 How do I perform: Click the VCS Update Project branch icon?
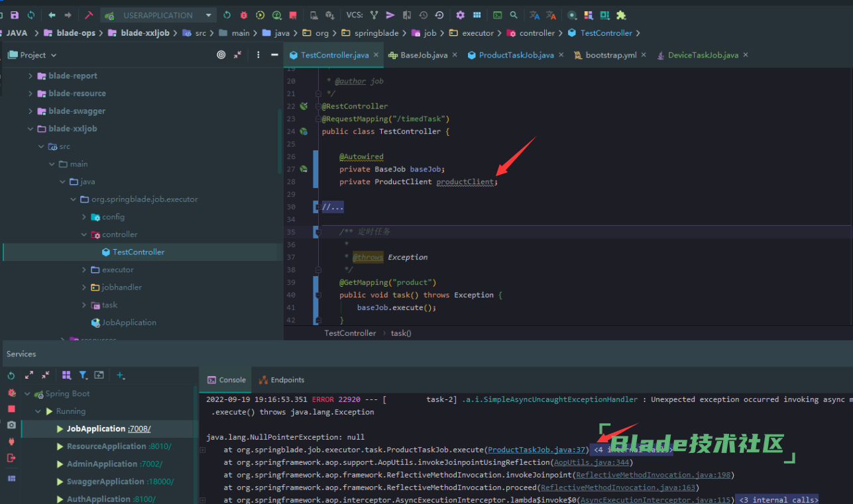[x=374, y=15]
